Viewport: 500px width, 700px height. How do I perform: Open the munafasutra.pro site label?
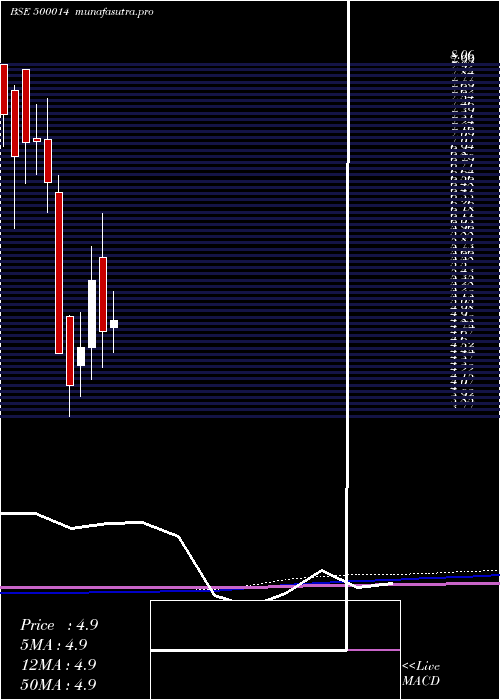point(115,12)
